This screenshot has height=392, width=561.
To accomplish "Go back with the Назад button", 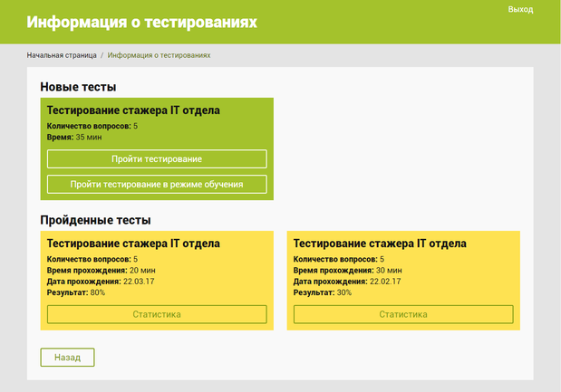I will pyautogui.click(x=67, y=358).
